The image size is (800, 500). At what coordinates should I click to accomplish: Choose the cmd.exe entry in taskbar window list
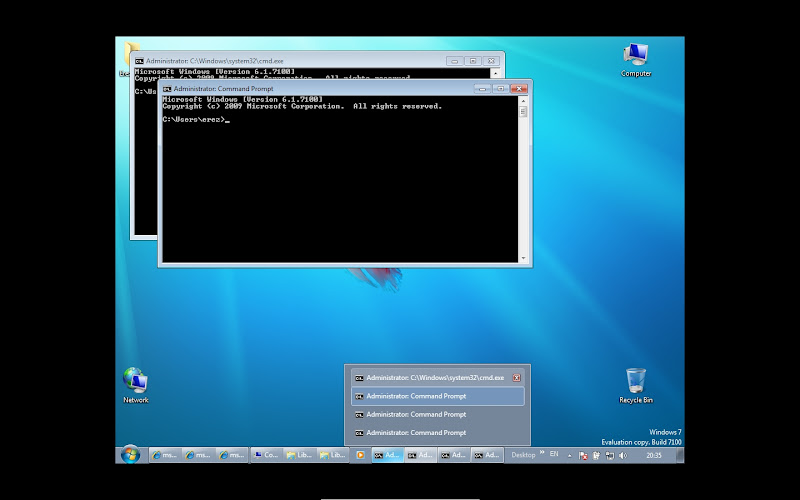pyautogui.click(x=438, y=378)
